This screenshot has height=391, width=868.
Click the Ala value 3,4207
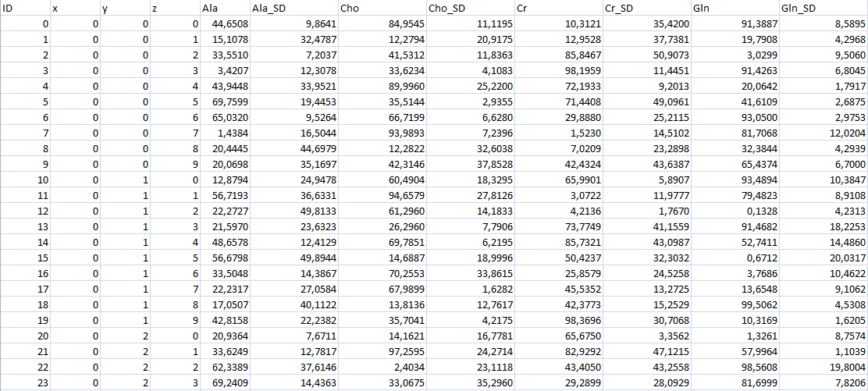(x=224, y=70)
